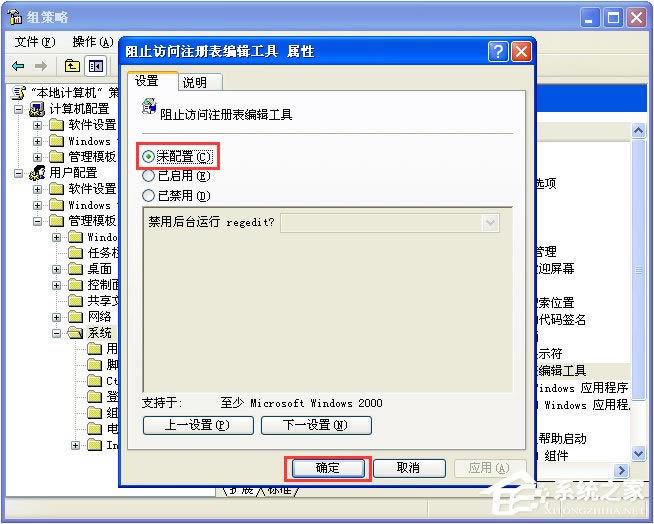The image size is (654, 524).
Task: Toggle the show/hide console tree icon
Action: (x=96, y=66)
